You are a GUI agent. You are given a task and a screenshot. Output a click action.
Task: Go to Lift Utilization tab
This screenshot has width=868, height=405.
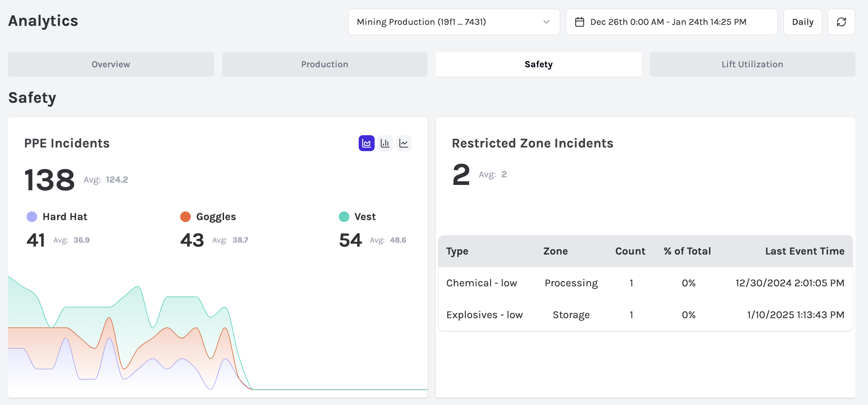[x=752, y=64]
